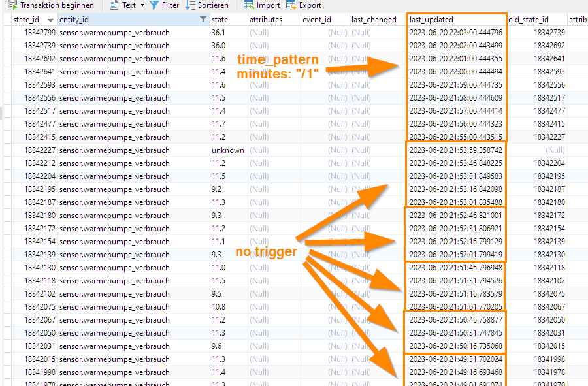The width and height of the screenshot is (588, 386).
Task: Click the Export icon
Action: point(291,5)
